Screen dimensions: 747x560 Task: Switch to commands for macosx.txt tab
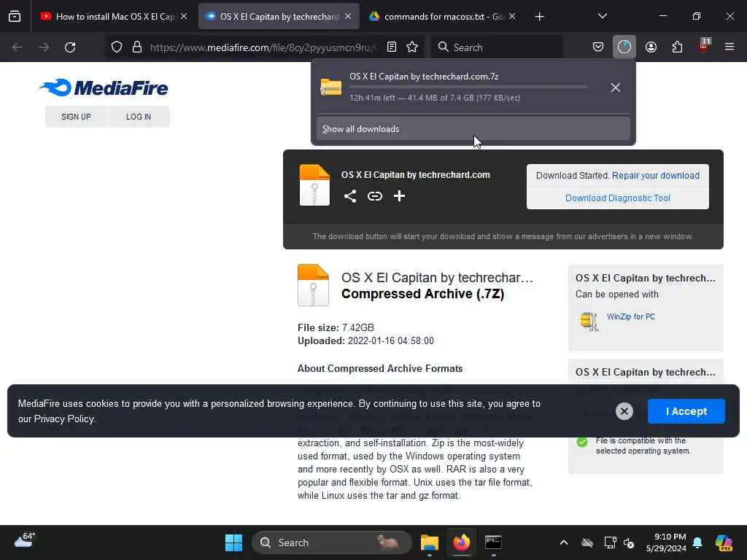[x=441, y=16]
